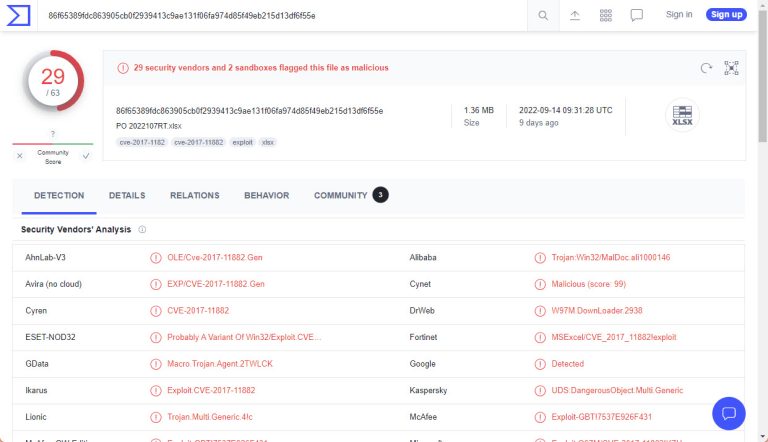Click the alert icon next to Google's Detected

tap(540, 364)
